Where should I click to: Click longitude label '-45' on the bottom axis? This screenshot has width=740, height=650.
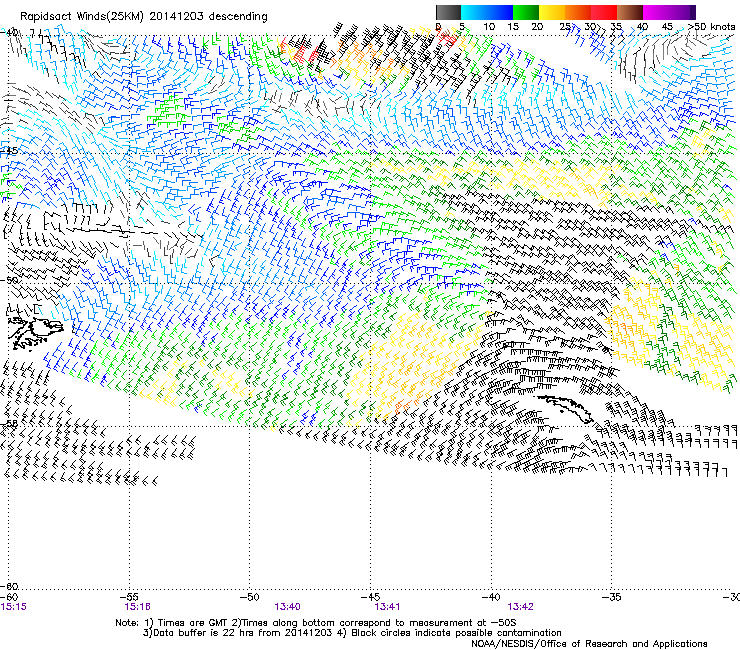(x=370, y=597)
